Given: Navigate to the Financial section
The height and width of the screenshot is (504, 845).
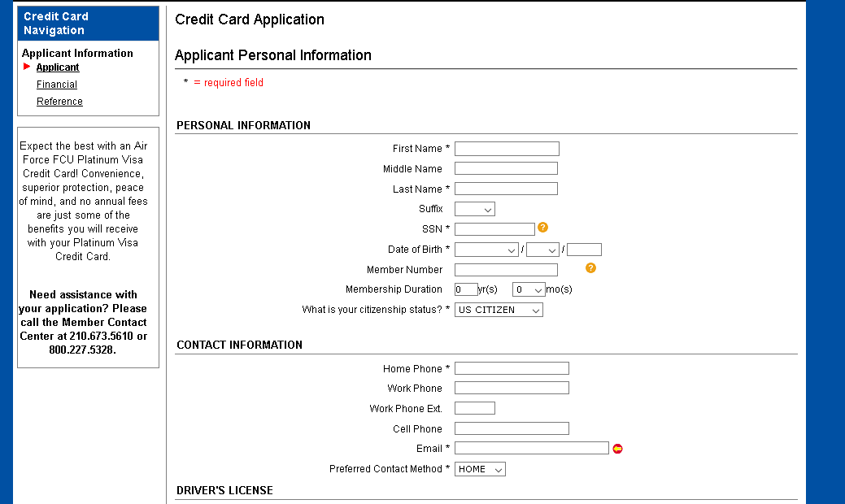Looking at the screenshot, I should tap(56, 84).
